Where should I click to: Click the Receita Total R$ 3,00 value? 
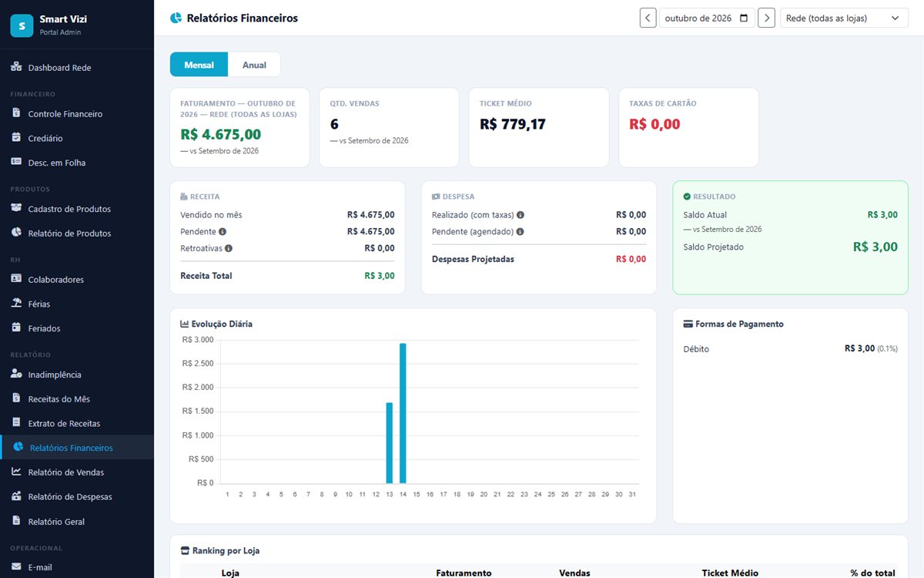pos(380,276)
